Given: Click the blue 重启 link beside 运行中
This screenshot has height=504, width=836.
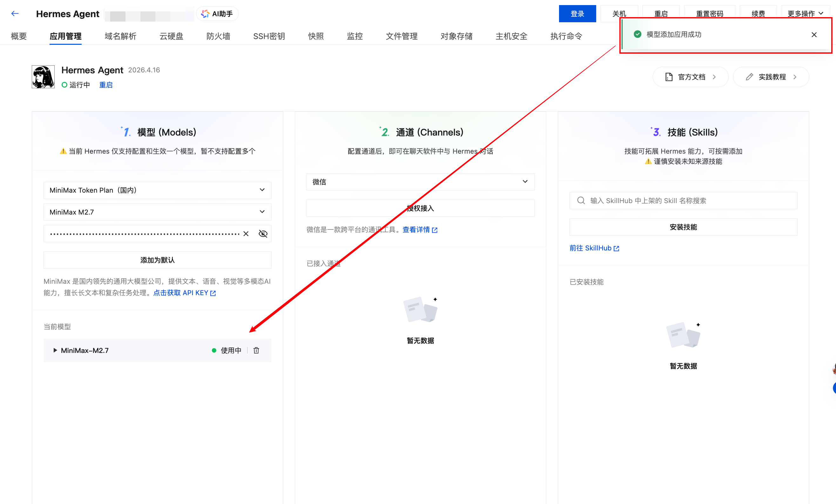Looking at the screenshot, I should click(x=106, y=85).
